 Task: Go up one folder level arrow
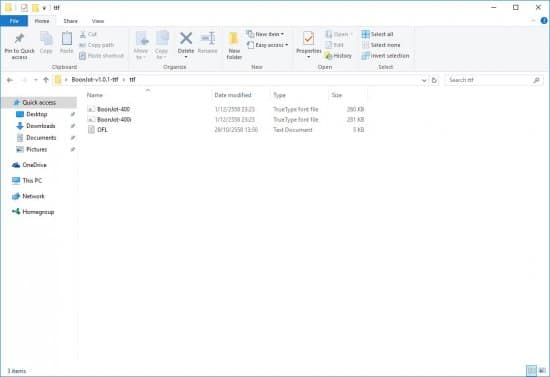46,80
